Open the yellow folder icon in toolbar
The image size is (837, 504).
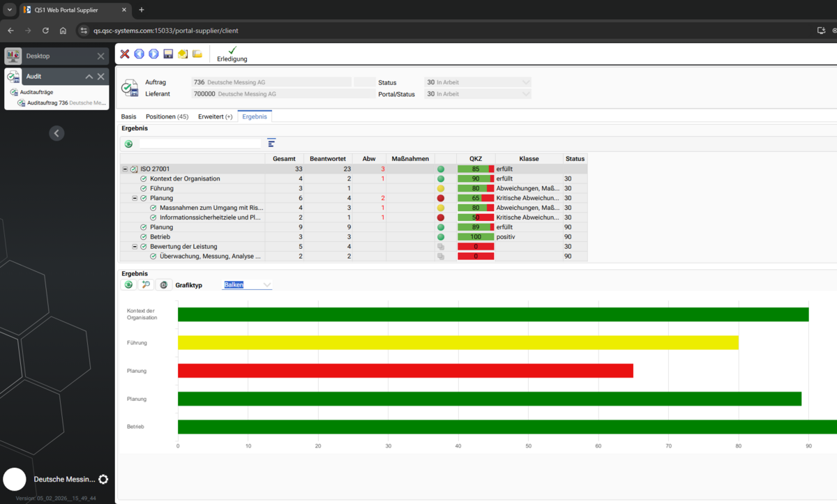click(197, 54)
